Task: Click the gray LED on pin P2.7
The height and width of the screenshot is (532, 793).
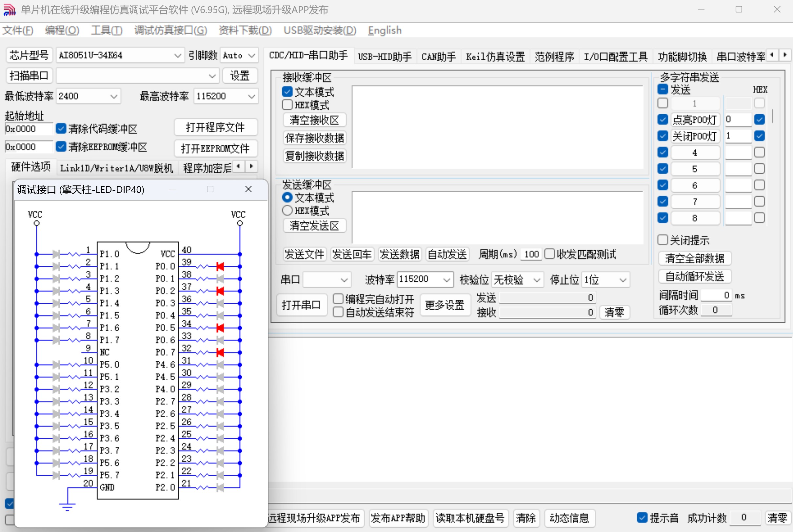Action: pyautogui.click(x=220, y=402)
